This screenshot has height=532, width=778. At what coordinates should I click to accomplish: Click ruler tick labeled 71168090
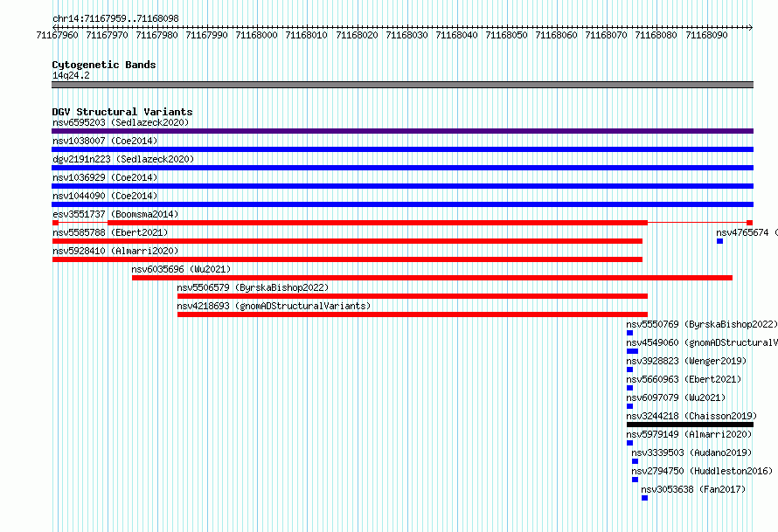(x=706, y=35)
